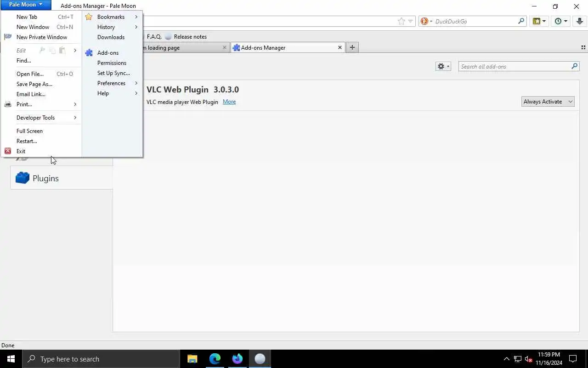Open the bookmarks toolbar menu button

[x=539, y=21]
